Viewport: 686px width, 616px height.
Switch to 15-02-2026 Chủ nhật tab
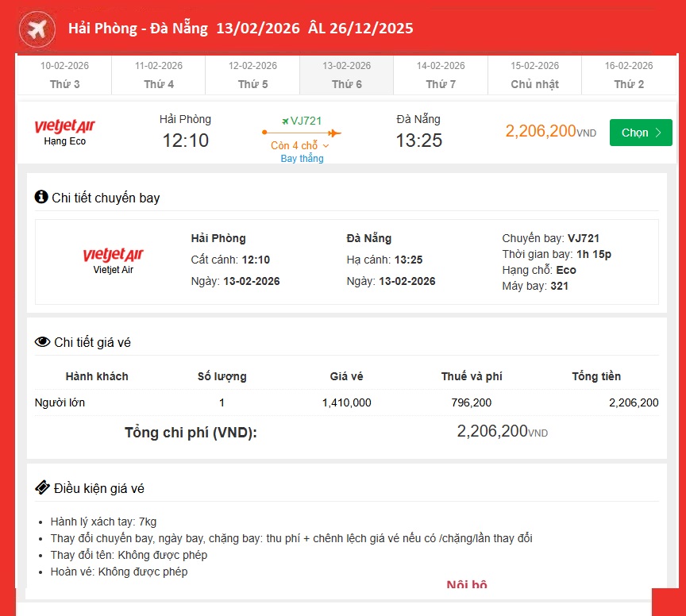click(534, 75)
